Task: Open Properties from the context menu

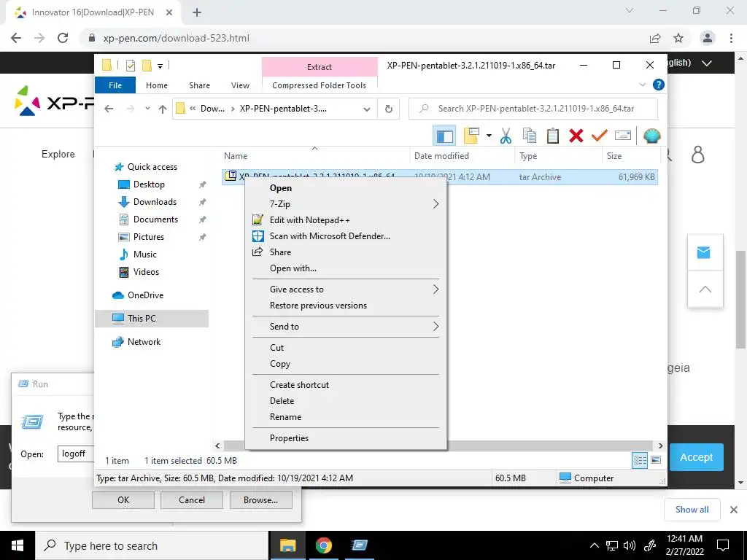Action: [x=344, y=438]
